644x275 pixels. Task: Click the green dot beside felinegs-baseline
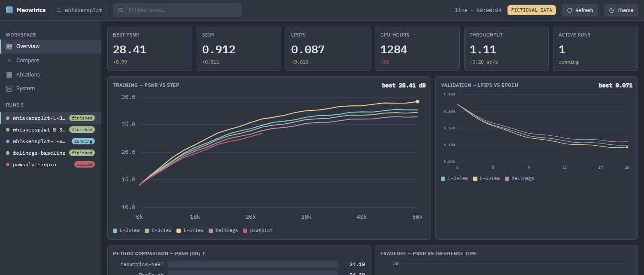(8, 153)
